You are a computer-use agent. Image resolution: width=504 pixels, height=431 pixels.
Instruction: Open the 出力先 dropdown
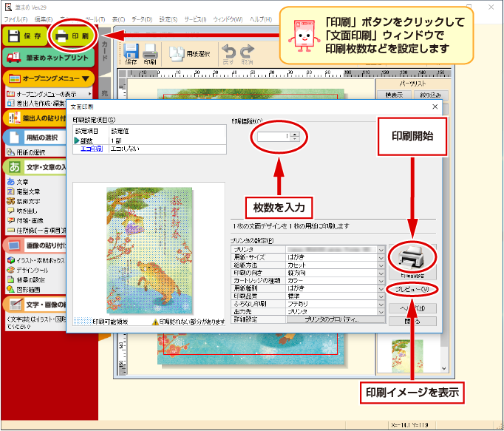pos(381,311)
